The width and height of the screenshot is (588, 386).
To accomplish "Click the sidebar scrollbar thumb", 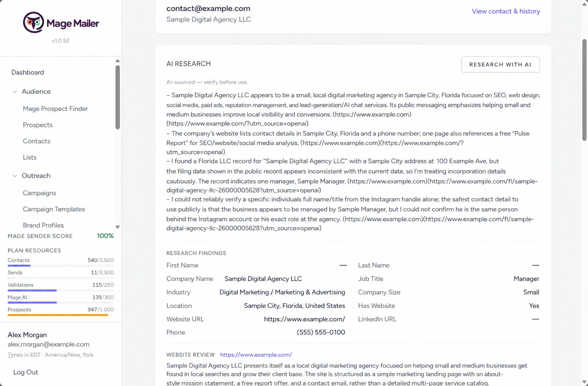I will pos(118,97).
